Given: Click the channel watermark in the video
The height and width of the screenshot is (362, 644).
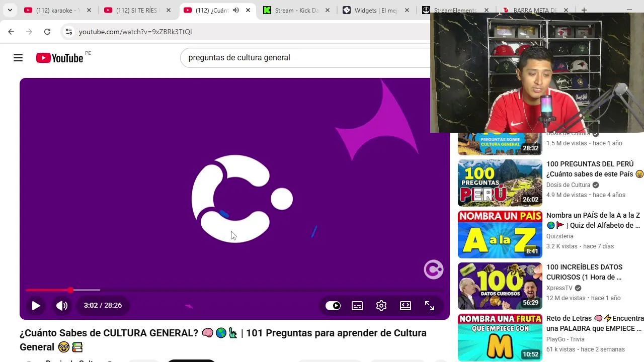Looking at the screenshot, I should (433, 269).
